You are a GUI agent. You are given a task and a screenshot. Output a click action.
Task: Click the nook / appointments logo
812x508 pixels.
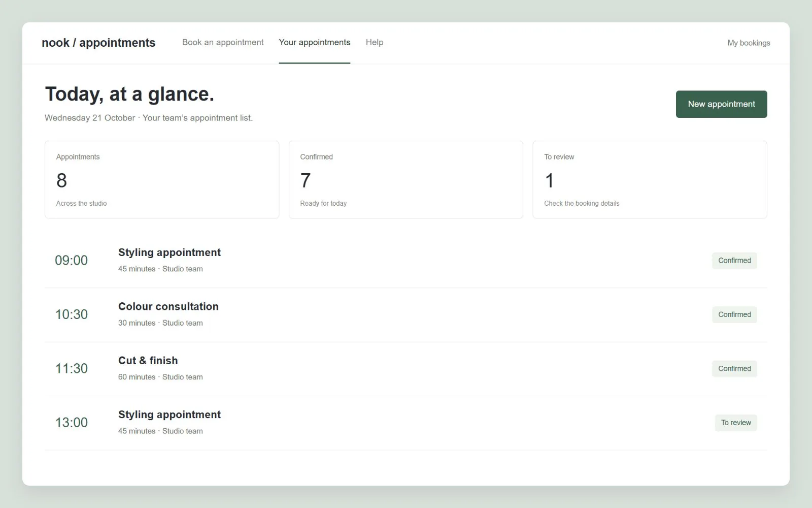98,43
